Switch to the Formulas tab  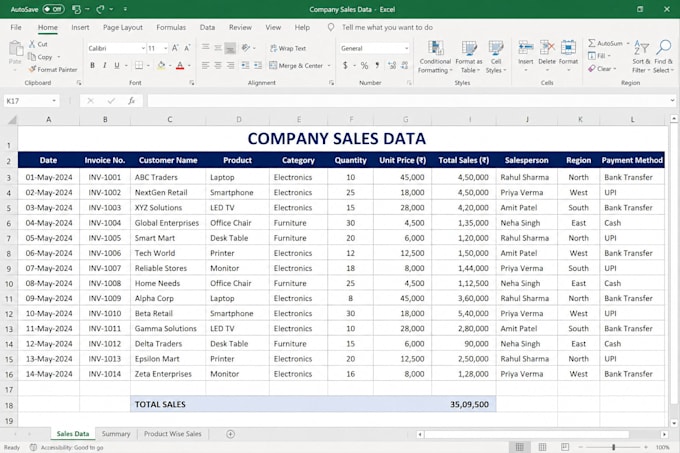pyautogui.click(x=171, y=27)
